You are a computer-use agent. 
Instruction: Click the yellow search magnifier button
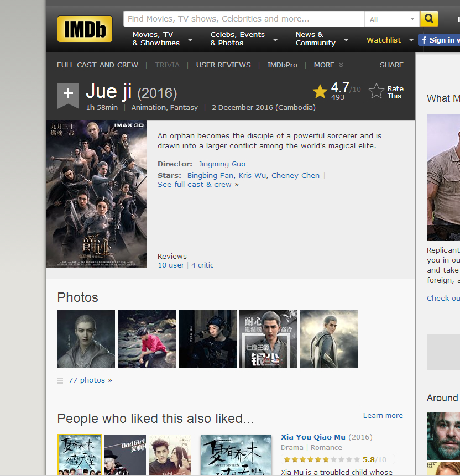[x=429, y=19]
